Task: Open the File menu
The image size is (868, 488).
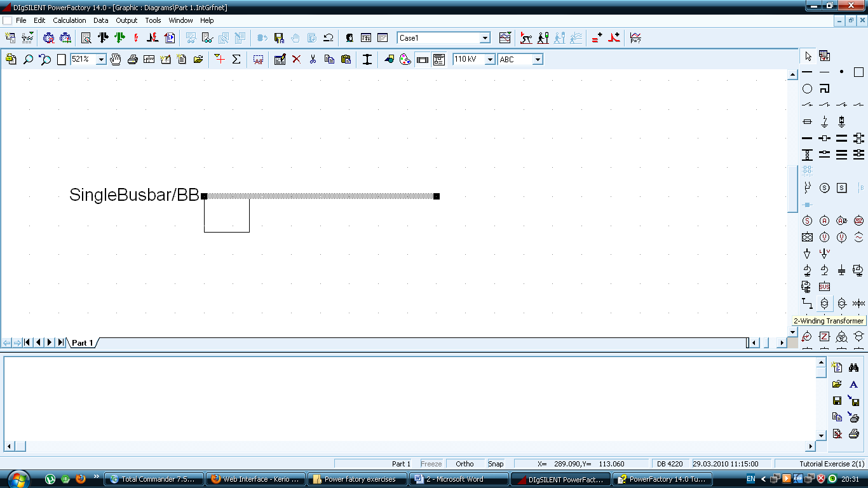Action: pyautogui.click(x=21, y=20)
